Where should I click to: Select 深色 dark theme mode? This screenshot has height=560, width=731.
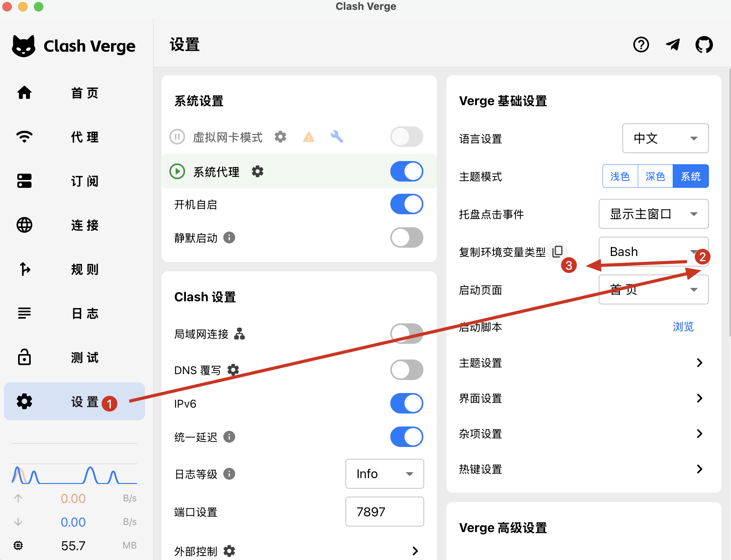(655, 176)
